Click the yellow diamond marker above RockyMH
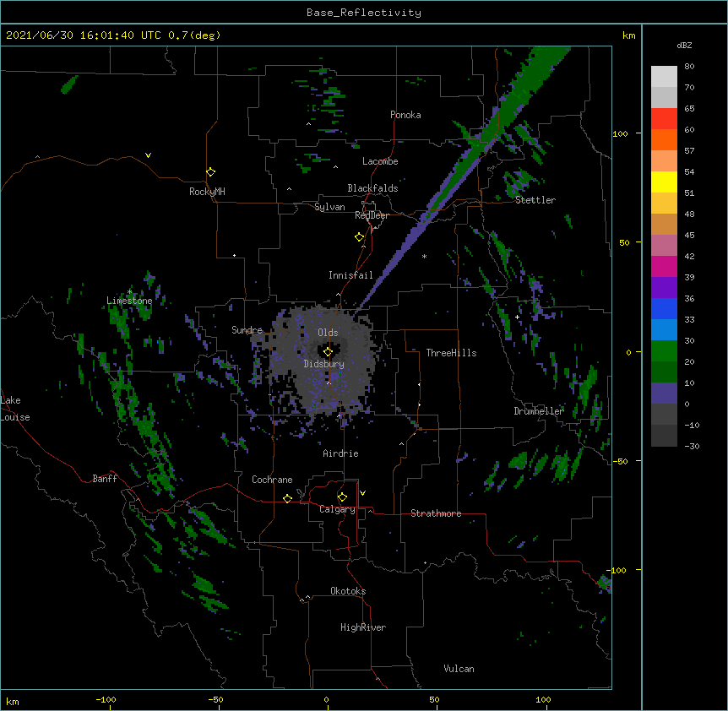Screen dimensions: 728x711 210,172
